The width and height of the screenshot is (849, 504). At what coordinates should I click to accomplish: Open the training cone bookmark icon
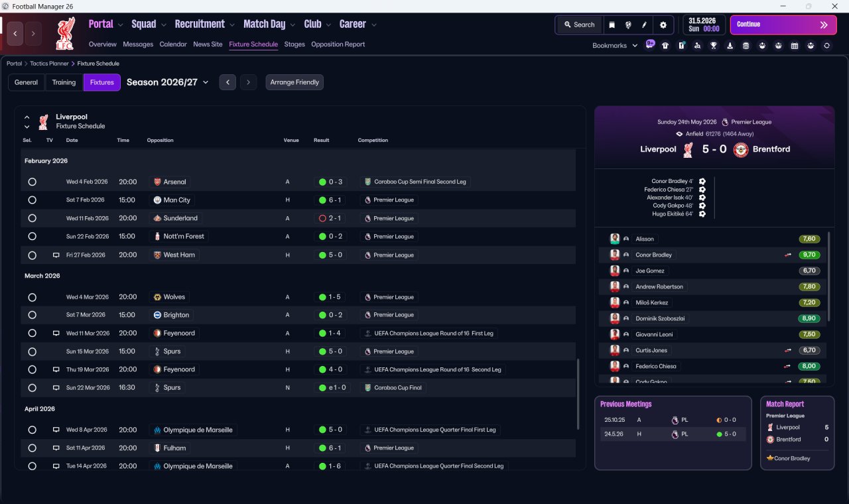[730, 46]
